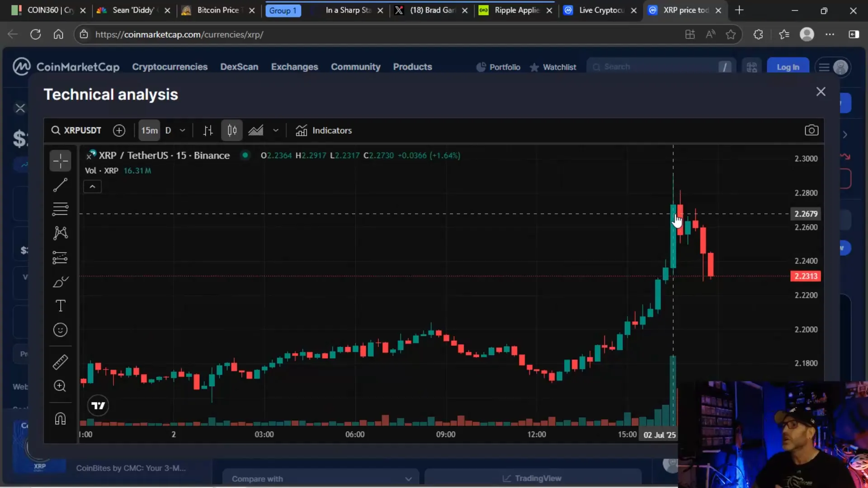Open the QR code scanner icon in header
The height and width of the screenshot is (488, 868).
coord(752,67)
